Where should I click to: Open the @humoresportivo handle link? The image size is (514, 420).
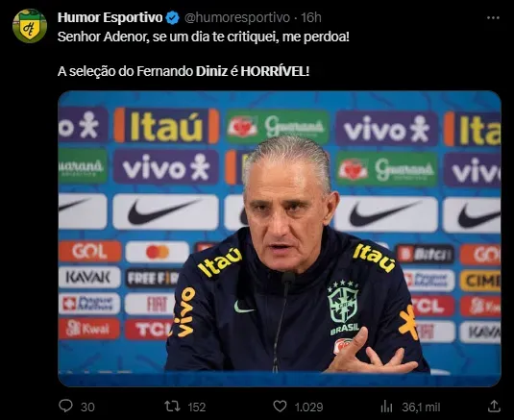pyautogui.click(x=237, y=17)
